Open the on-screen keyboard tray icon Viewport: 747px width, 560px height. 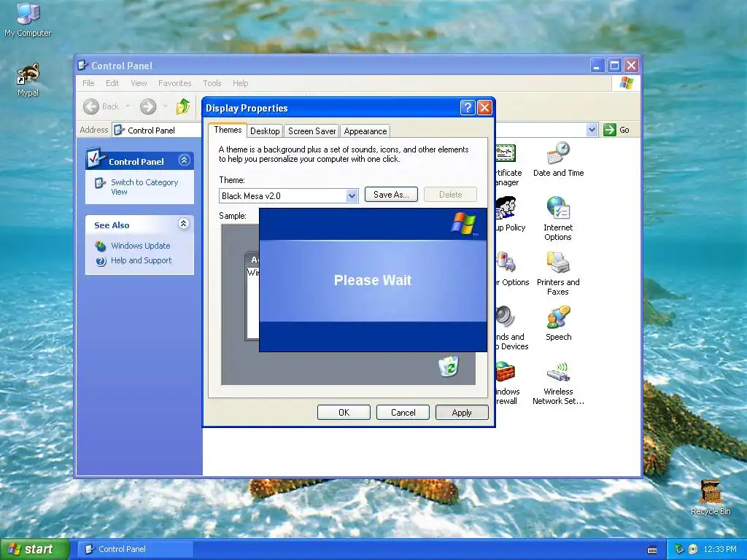pos(652,550)
